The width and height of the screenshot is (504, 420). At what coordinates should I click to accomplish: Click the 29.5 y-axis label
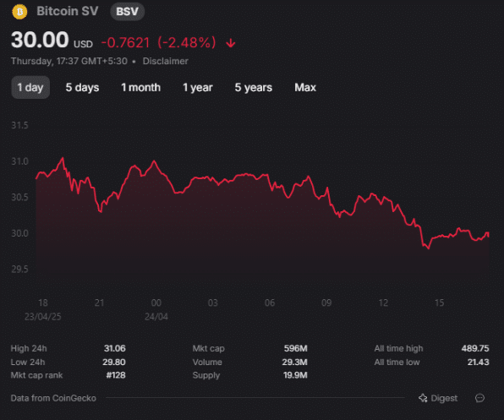[x=19, y=269]
